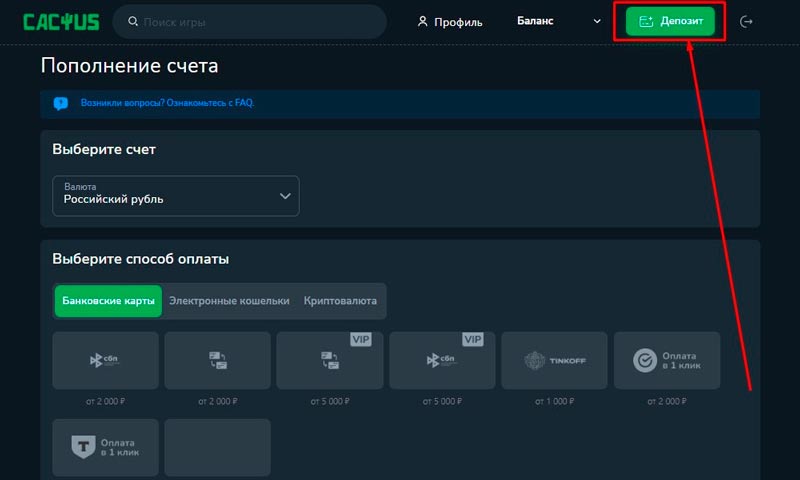The width and height of the screenshot is (800, 480).
Task: Switch to Банковские карты tab
Action: pos(108,301)
